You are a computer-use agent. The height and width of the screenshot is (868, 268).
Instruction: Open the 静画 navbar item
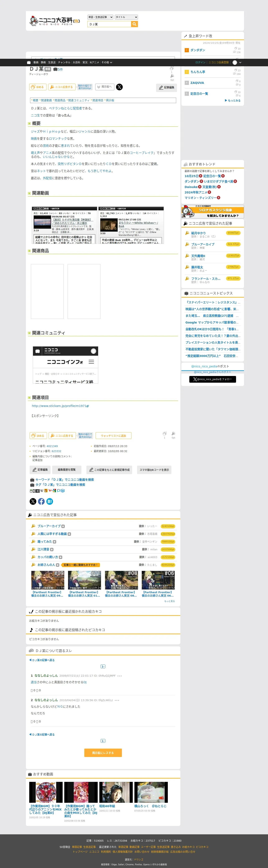(x=43, y=62)
